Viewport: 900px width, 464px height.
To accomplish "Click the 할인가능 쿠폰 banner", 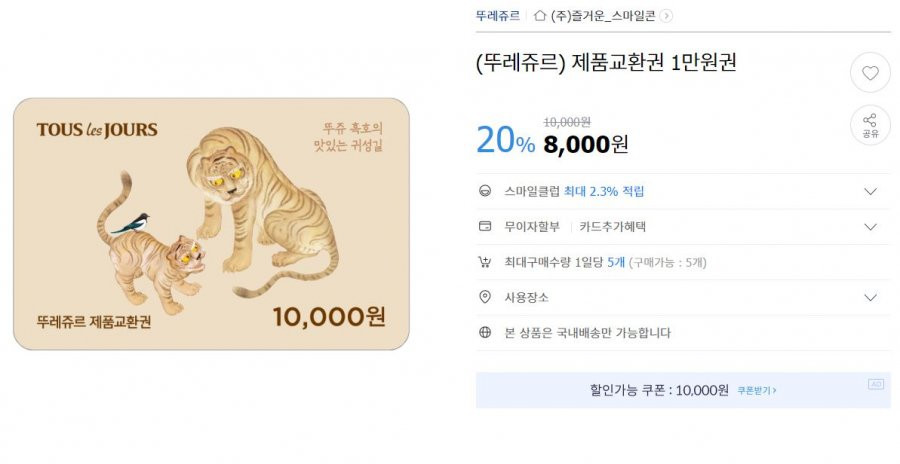I will coord(683,390).
